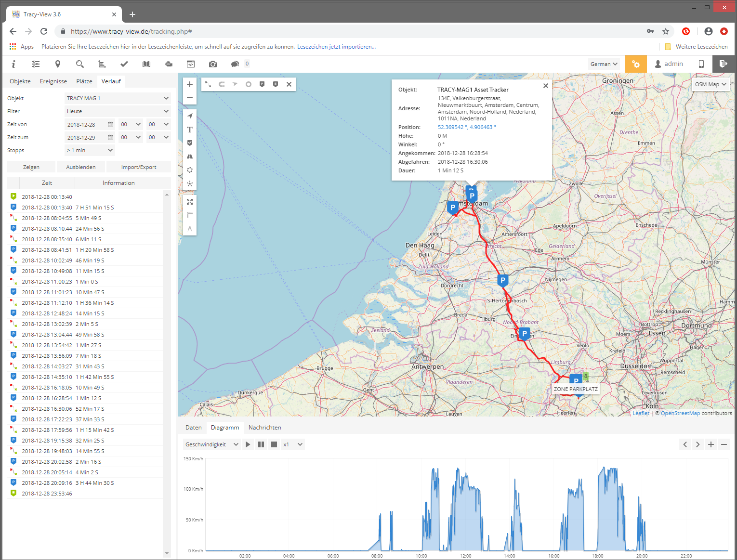The width and height of the screenshot is (737, 560).
Task: Toggle route line display in history toolbar
Action: [x=208, y=84]
